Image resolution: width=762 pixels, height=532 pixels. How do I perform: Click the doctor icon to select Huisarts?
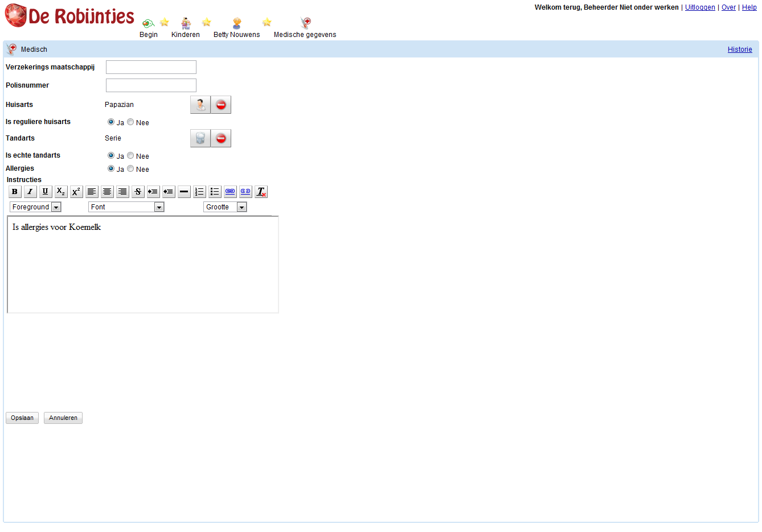pos(200,105)
